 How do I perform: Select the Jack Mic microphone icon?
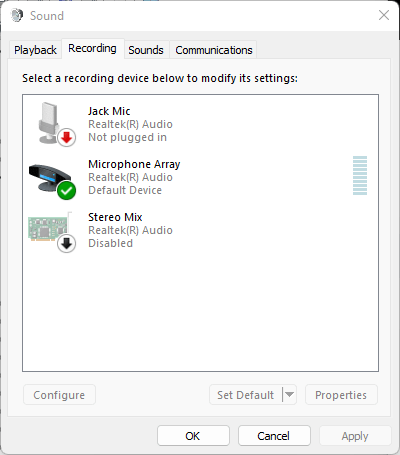pos(50,123)
